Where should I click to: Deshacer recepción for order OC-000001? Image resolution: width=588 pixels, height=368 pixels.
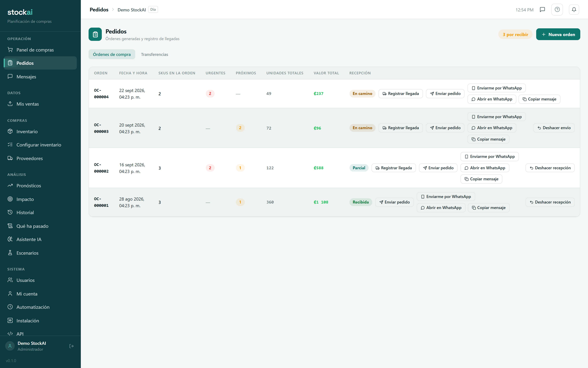pos(550,202)
